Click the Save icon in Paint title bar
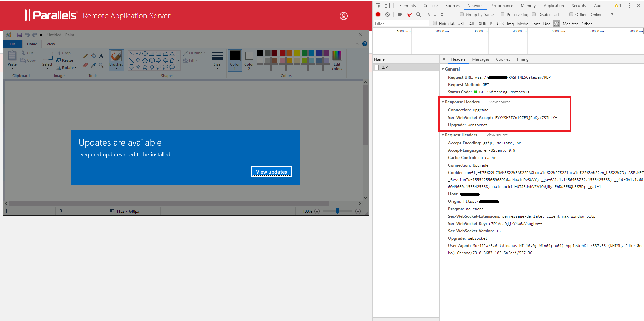 coord(19,35)
